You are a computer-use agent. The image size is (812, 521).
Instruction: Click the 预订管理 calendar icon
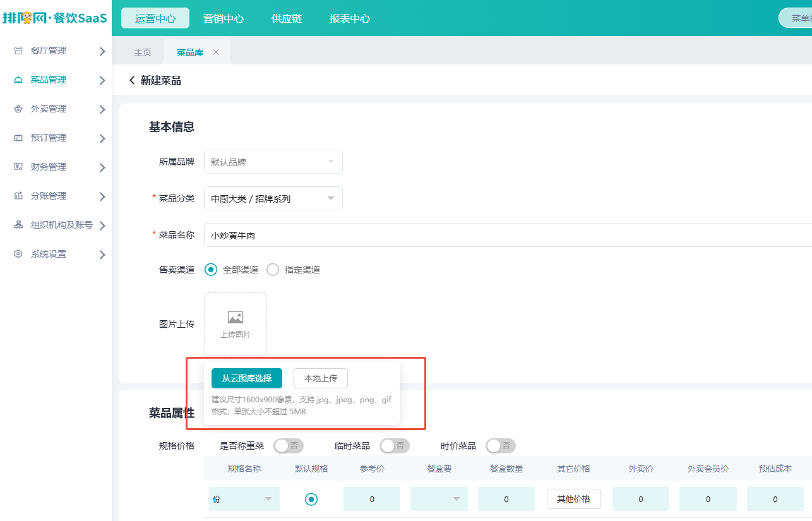click(x=18, y=138)
